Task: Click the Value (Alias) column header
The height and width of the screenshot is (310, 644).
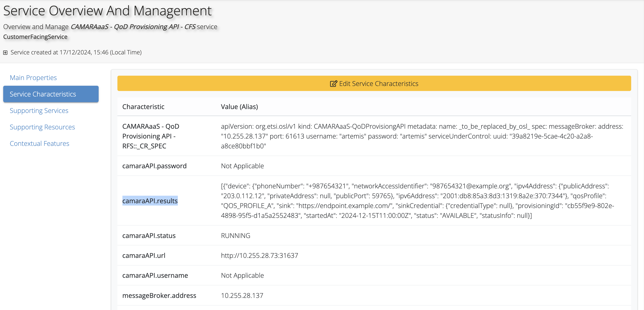Action: click(x=239, y=107)
